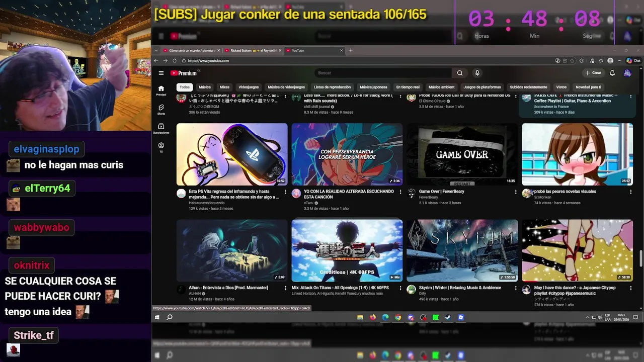644x362 pixels.
Task: Open options for the PS Vita video
Action: point(285,192)
